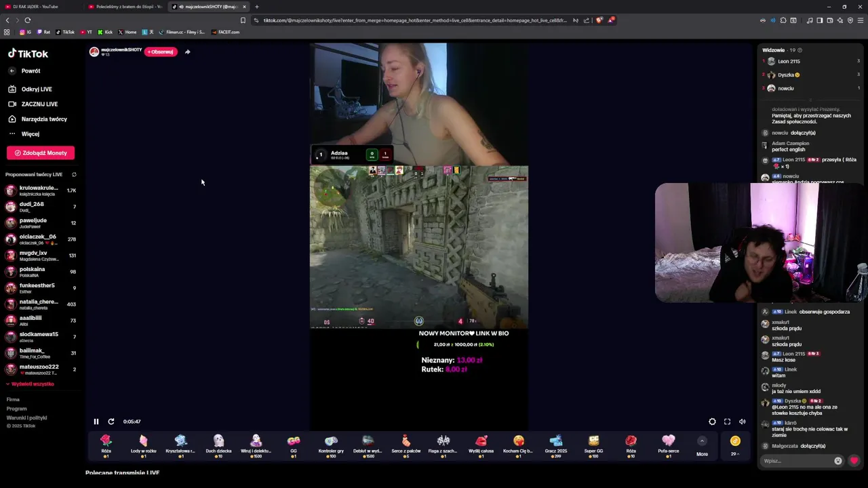Open krulowakrule live channel in sidebar

pos(41,190)
